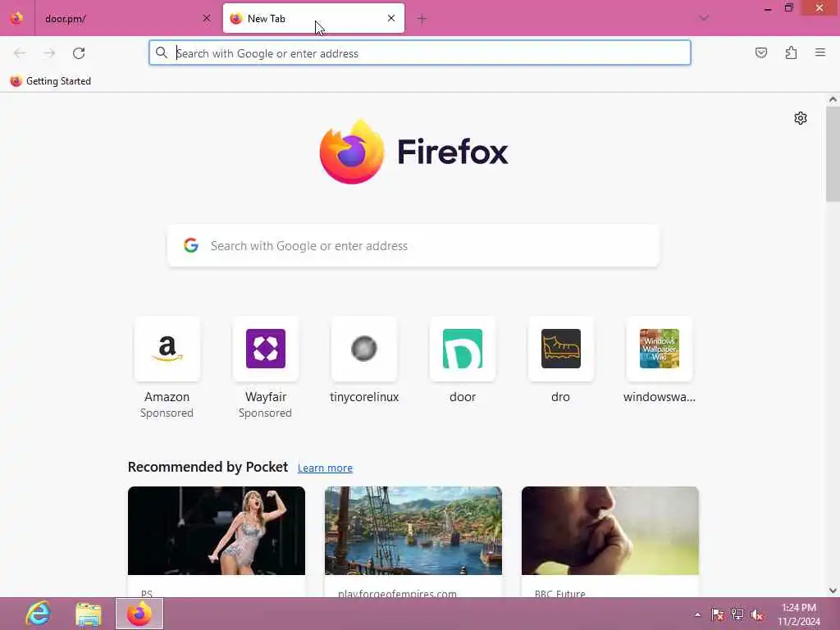The image size is (840, 630).
Task: Open Getting Started bookmark
Action: (x=51, y=81)
